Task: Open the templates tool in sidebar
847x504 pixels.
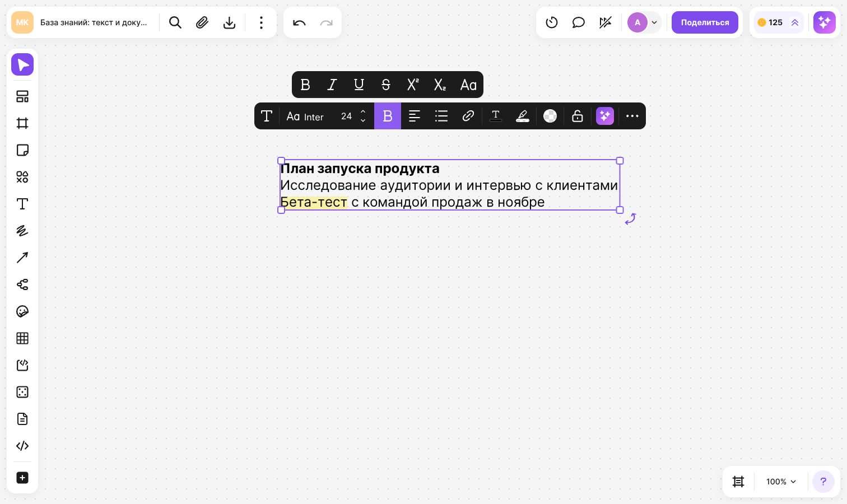Action: tap(22, 96)
